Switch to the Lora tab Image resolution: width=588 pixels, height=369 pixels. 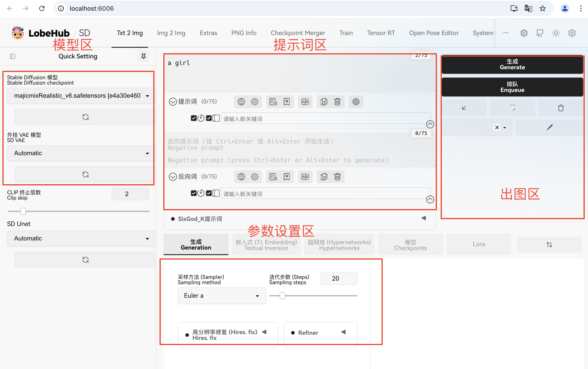[x=479, y=244]
